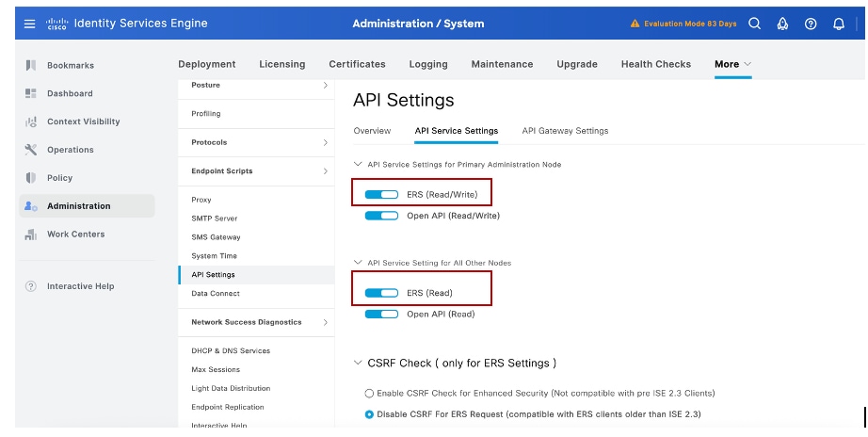This screenshot has height=437, width=868.
Task: Click the Policy shield icon
Action: pos(31,178)
